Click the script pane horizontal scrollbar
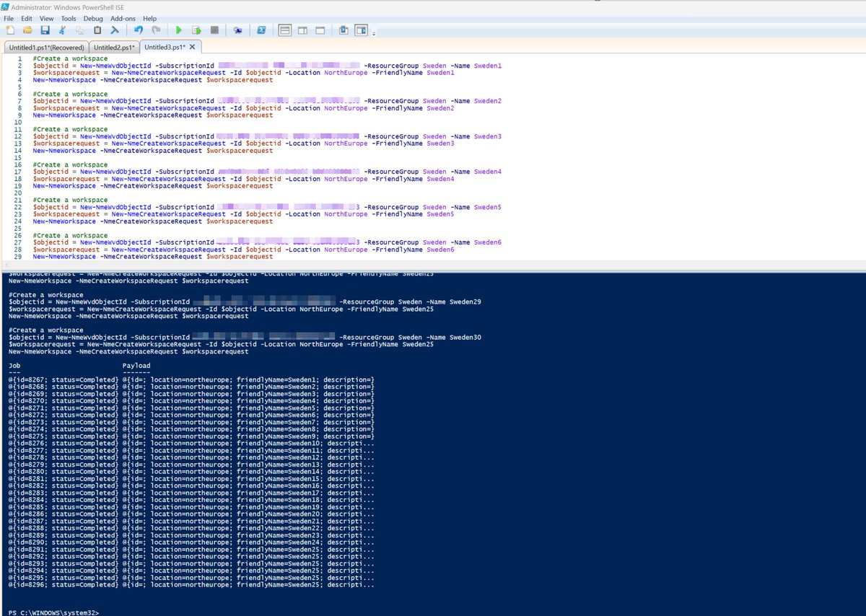This screenshot has width=866, height=616. 433,265
